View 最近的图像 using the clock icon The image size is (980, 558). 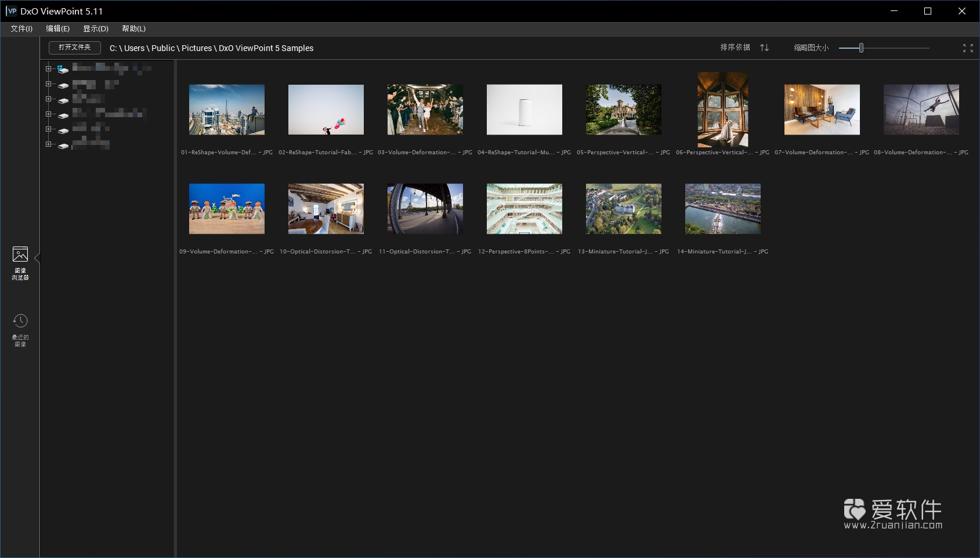coord(20,320)
